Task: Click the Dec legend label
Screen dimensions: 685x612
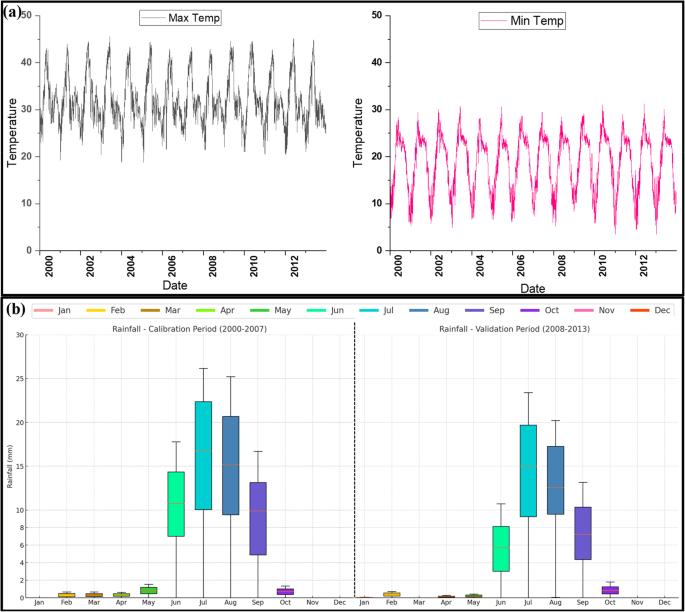Action: (662, 310)
